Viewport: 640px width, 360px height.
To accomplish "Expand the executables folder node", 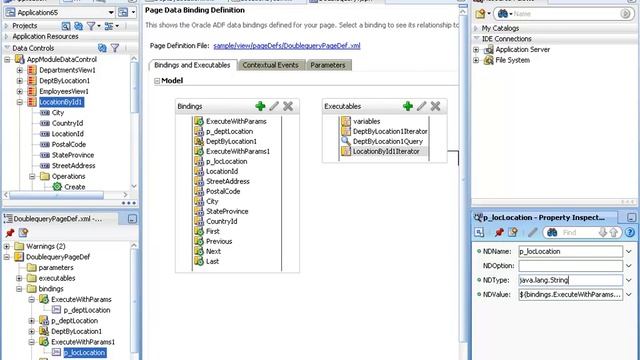I will coord(19,278).
